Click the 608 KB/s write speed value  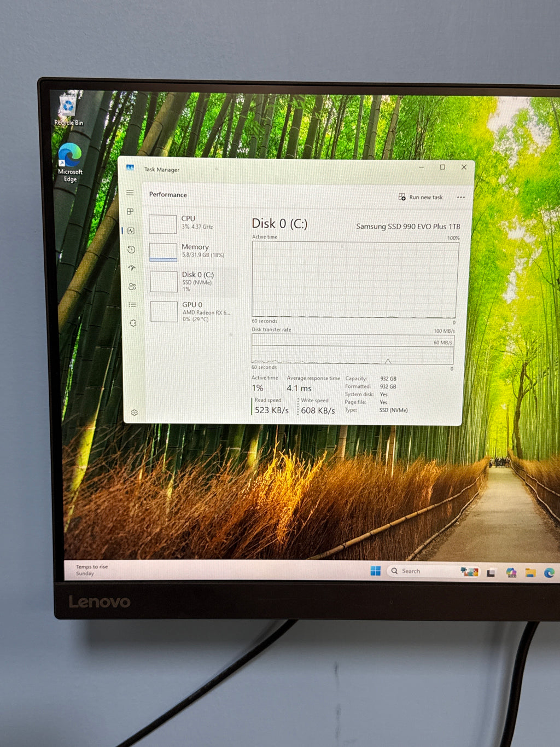coord(318,410)
